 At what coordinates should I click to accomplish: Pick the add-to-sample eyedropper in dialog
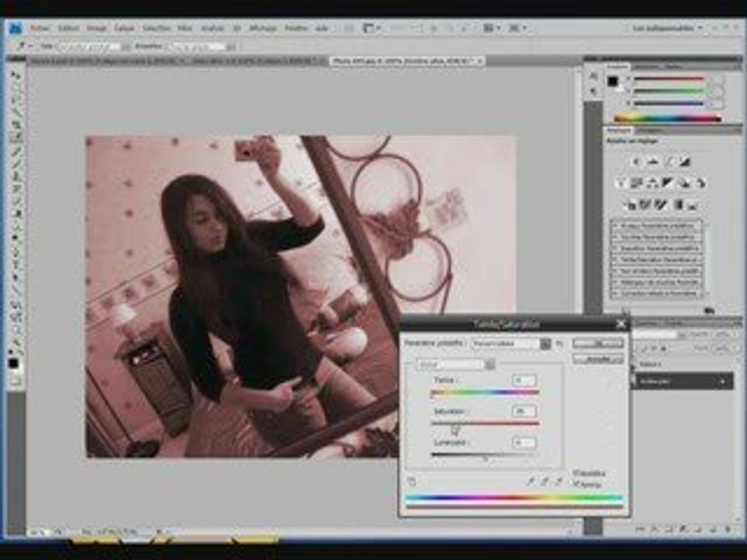(x=545, y=481)
